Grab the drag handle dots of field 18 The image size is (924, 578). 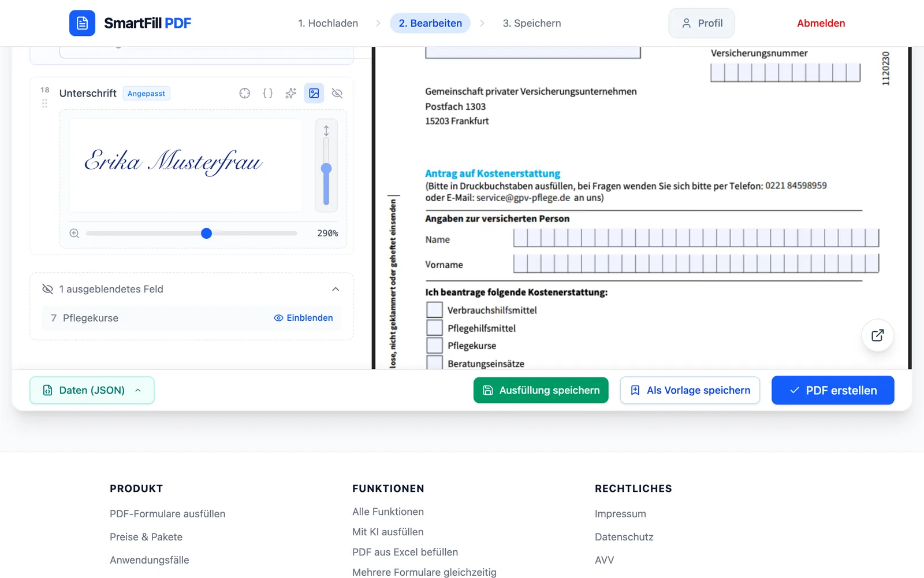(44, 103)
